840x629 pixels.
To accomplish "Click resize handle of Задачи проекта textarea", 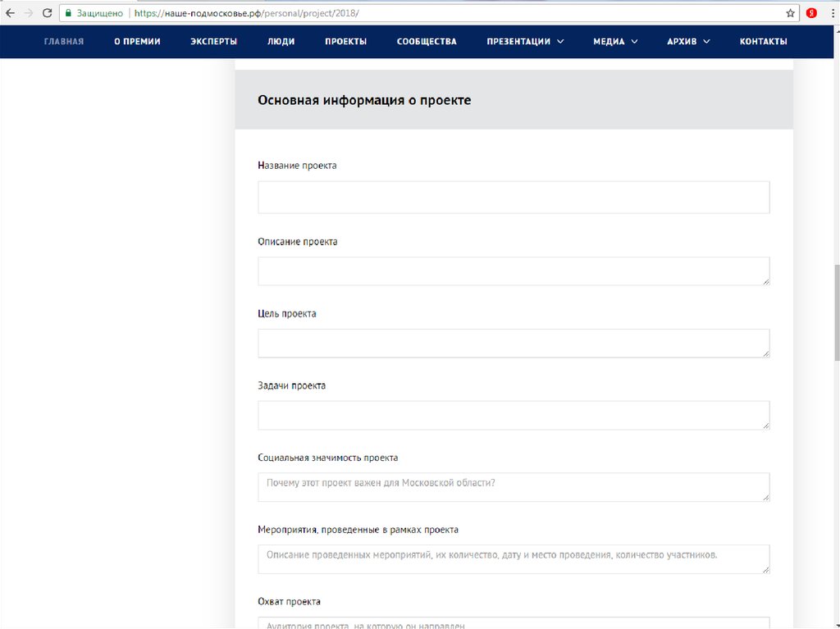I will 766,426.
